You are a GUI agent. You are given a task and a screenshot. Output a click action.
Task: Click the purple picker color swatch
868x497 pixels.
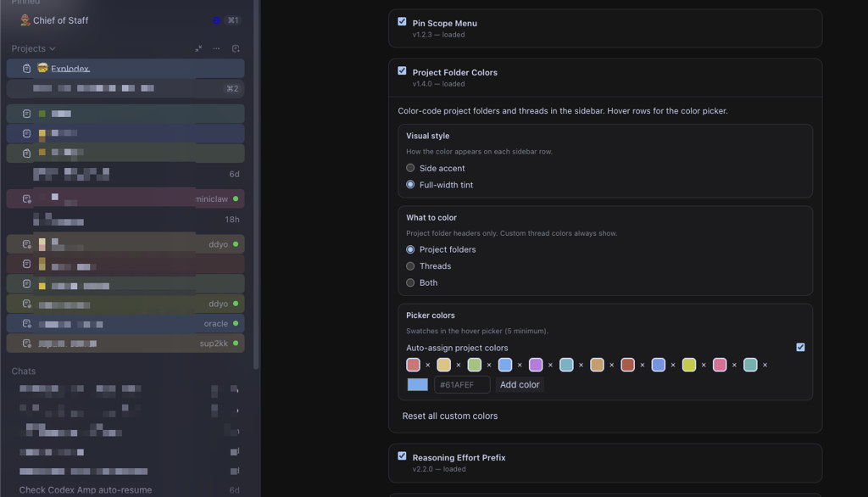(x=536, y=366)
